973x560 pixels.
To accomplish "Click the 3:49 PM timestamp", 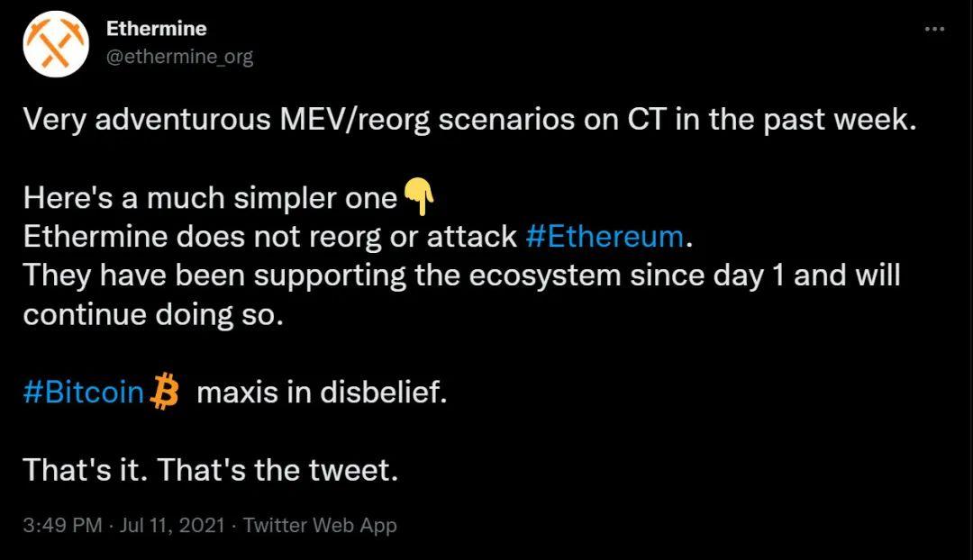I will [x=62, y=525].
